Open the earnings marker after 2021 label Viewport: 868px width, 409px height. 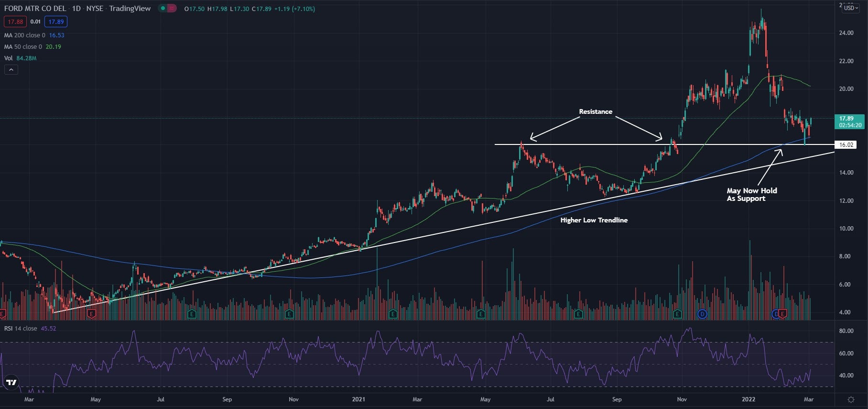click(393, 314)
